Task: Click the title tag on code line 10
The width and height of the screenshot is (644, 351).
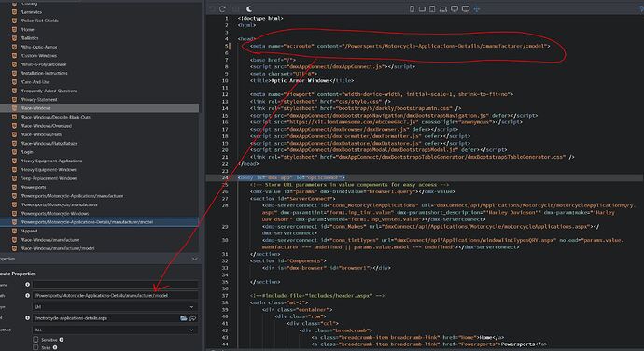Action: (x=301, y=80)
